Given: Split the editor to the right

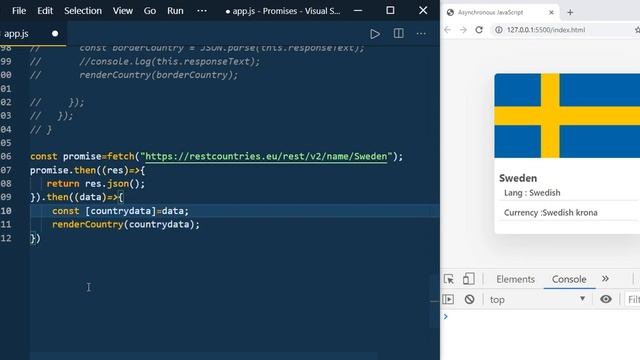Looking at the screenshot, I should tap(398, 33).
